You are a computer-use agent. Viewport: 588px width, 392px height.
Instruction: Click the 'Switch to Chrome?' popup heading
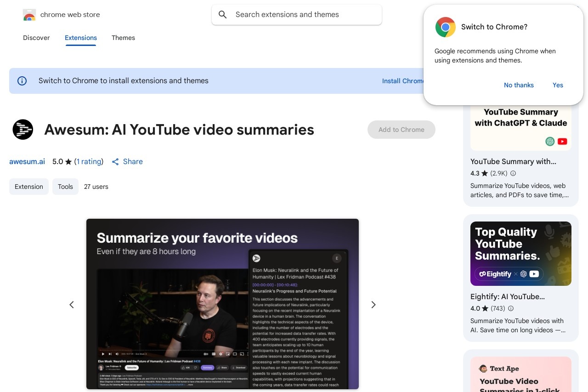[494, 27]
